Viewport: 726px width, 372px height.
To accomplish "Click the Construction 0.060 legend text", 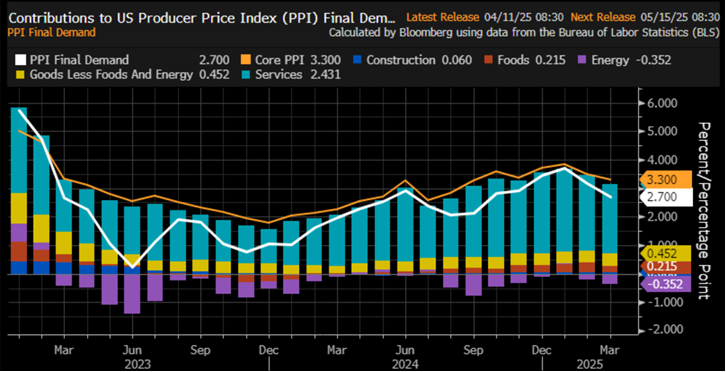I will coord(420,60).
